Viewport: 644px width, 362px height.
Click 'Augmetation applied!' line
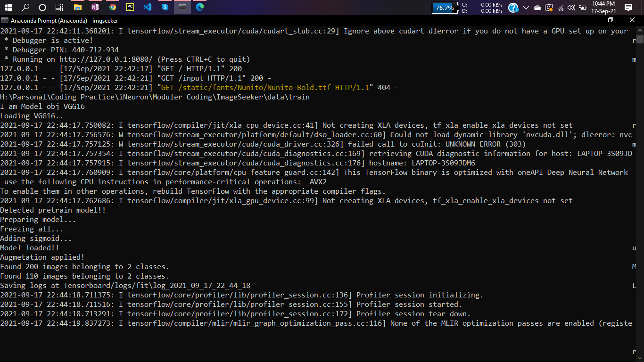point(42,257)
